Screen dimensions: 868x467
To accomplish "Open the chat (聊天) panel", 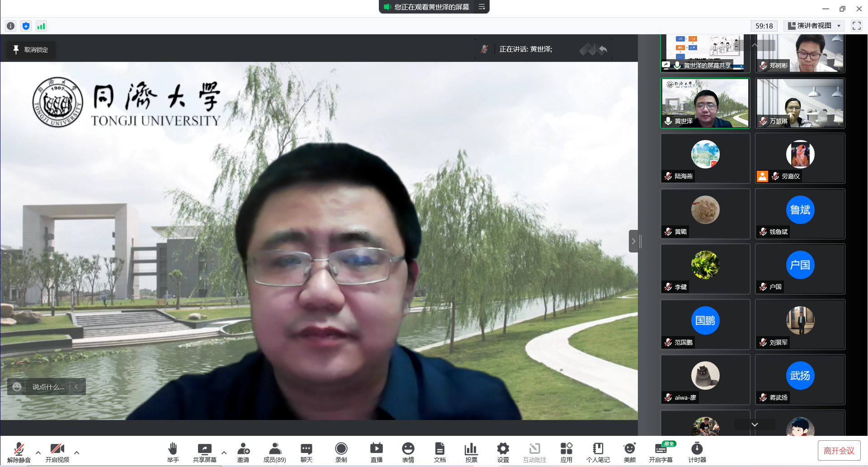I will pyautogui.click(x=306, y=452).
